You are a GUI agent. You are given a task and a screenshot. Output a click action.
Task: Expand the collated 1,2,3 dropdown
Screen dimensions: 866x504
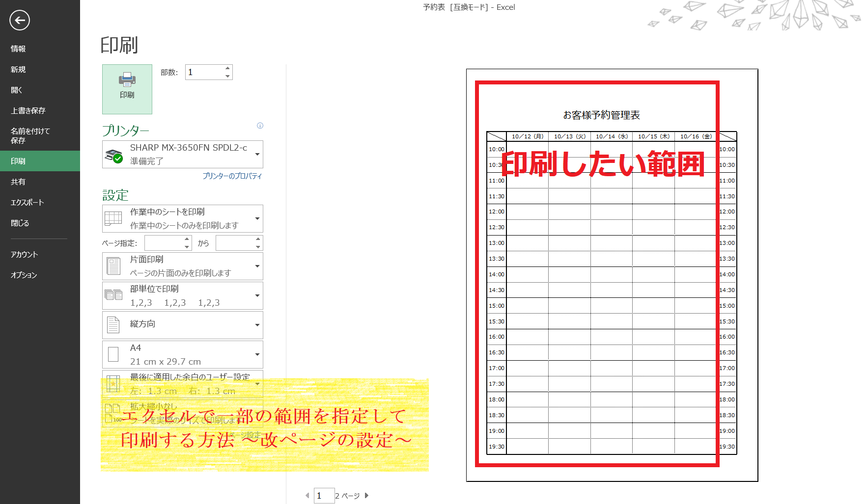[183, 295]
